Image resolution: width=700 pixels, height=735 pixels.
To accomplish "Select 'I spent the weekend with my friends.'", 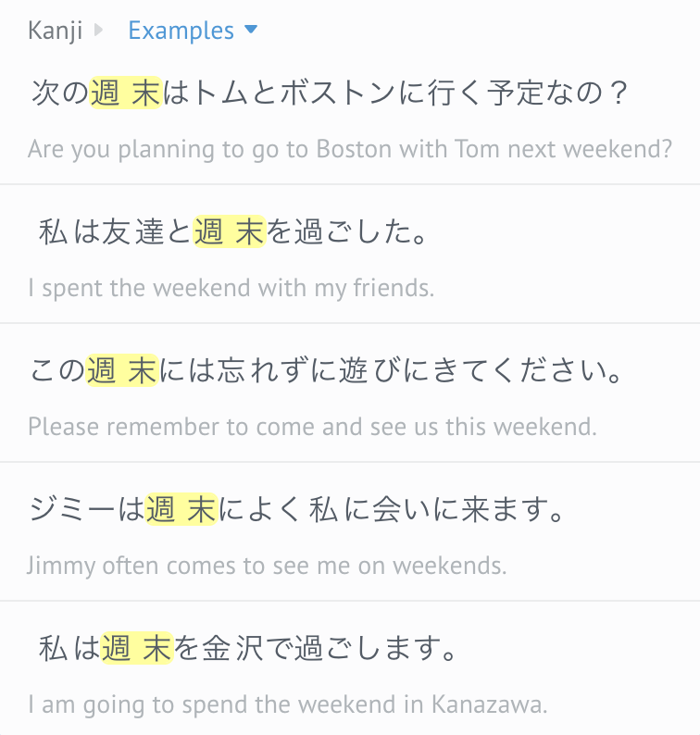I will 231,288.
